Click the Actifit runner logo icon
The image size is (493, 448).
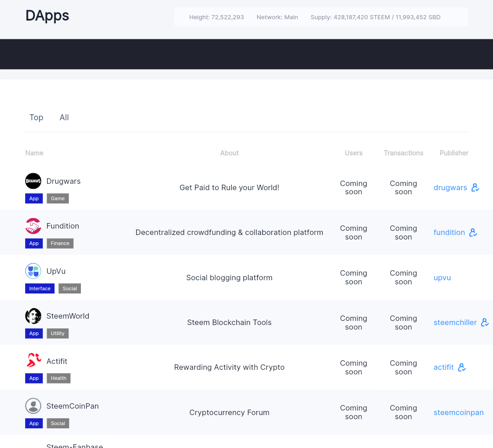point(33,361)
